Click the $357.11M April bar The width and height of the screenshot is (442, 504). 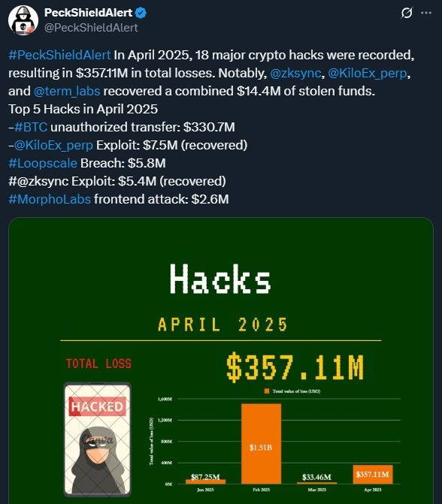click(x=373, y=475)
